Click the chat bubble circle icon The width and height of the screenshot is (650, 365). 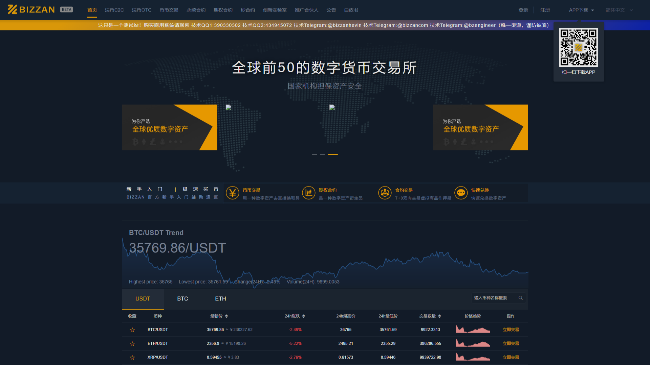point(461,193)
